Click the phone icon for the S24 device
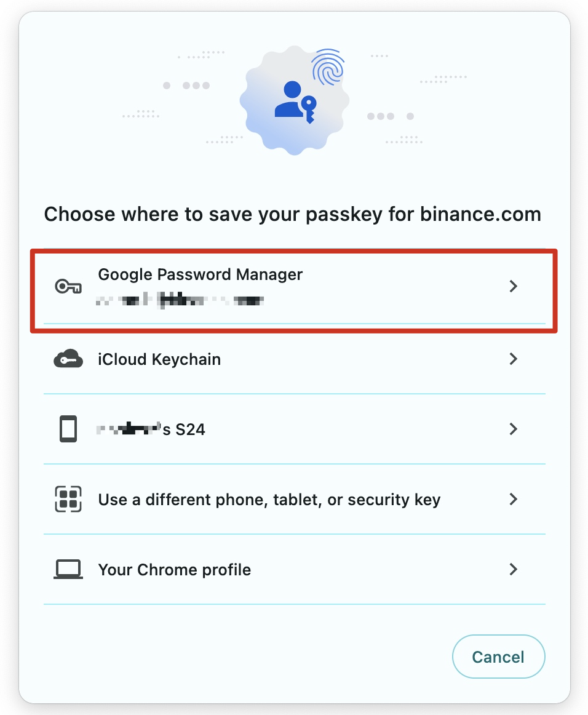 tap(68, 429)
